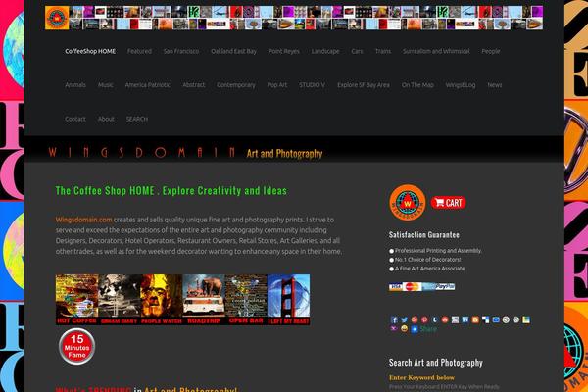Share via the Pinterest icon
Image resolution: width=588 pixels, height=392 pixels.
(x=424, y=319)
